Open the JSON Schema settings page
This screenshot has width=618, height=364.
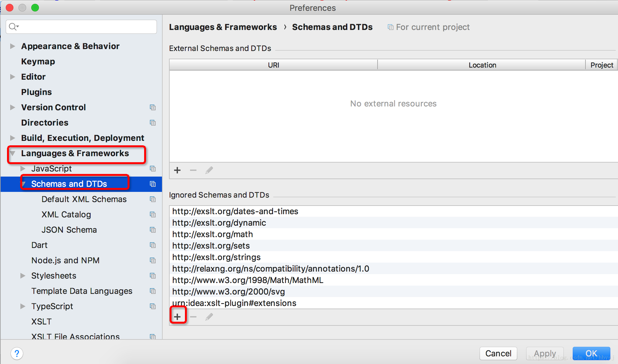click(69, 230)
